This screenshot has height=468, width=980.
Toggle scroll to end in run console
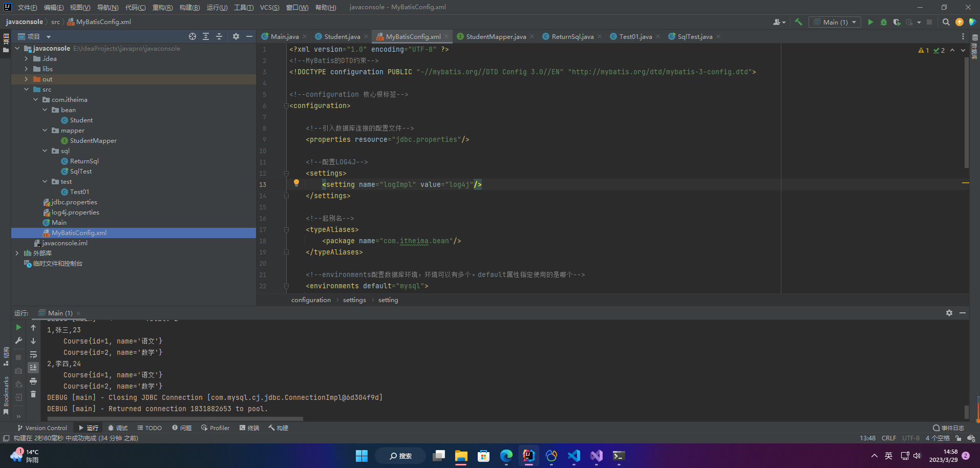[x=33, y=368]
